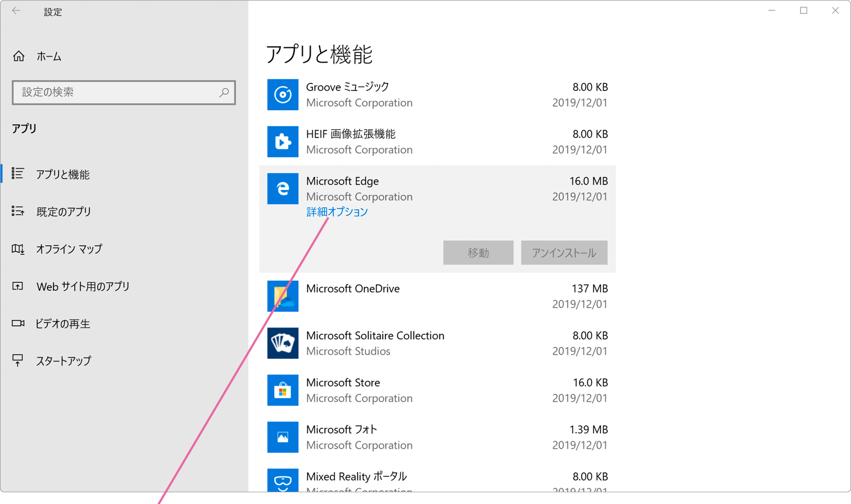Image resolution: width=851 pixels, height=504 pixels.
Task: Click the アプリと機能 page heading
Action: point(319,54)
